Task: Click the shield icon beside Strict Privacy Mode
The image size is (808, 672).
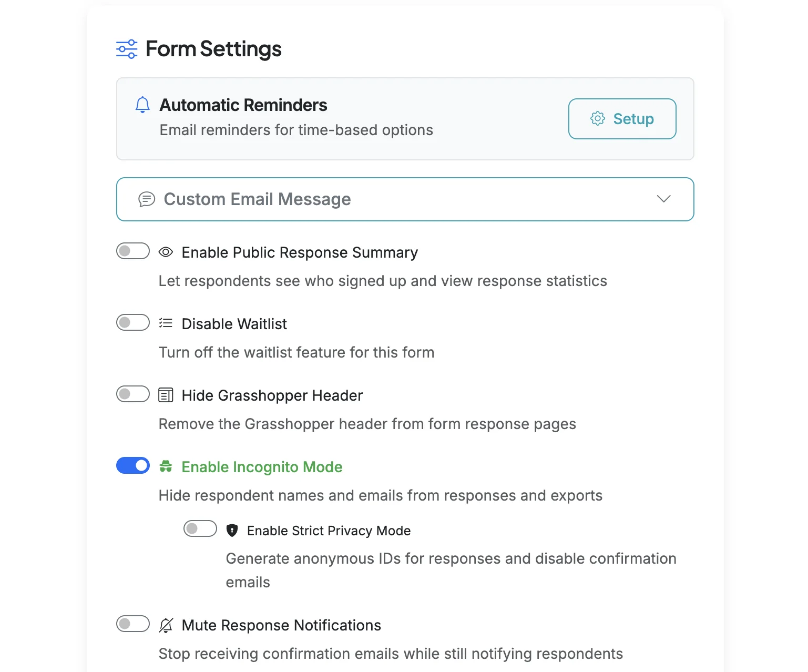Action: [x=232, y=530]
